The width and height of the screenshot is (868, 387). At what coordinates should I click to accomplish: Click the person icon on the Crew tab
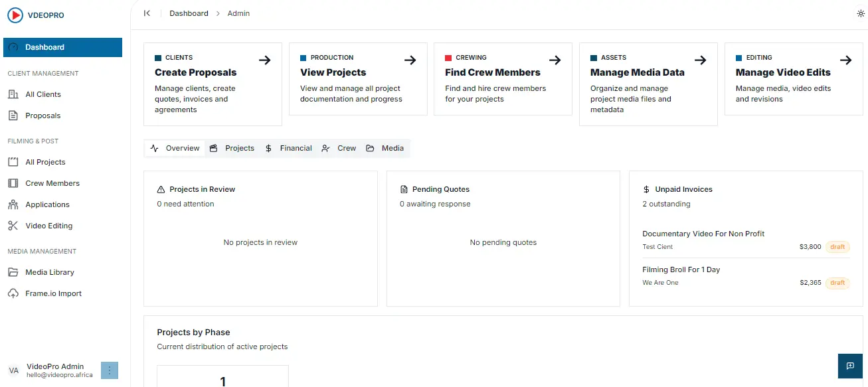(325, 148)
